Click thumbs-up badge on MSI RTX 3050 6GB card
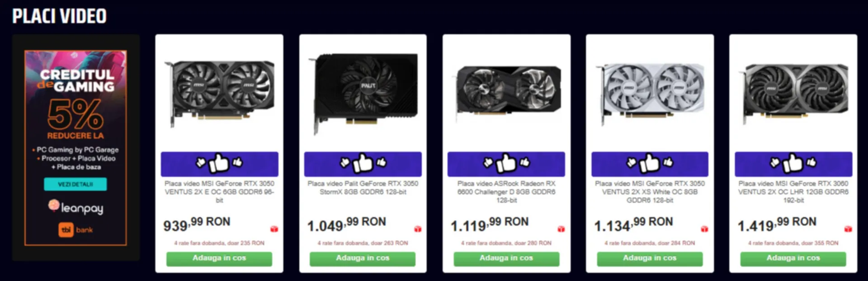Viewport: 868px width, 281px height. coord(219,164)
